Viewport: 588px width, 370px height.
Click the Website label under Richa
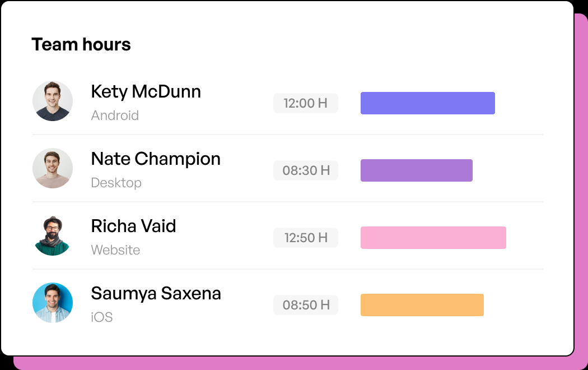point(115,250)
